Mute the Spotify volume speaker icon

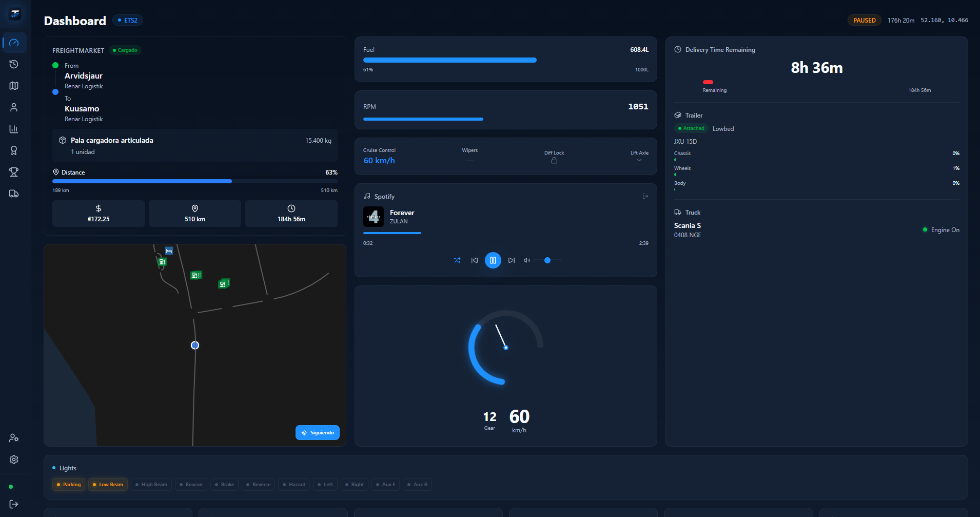[526, 260]
